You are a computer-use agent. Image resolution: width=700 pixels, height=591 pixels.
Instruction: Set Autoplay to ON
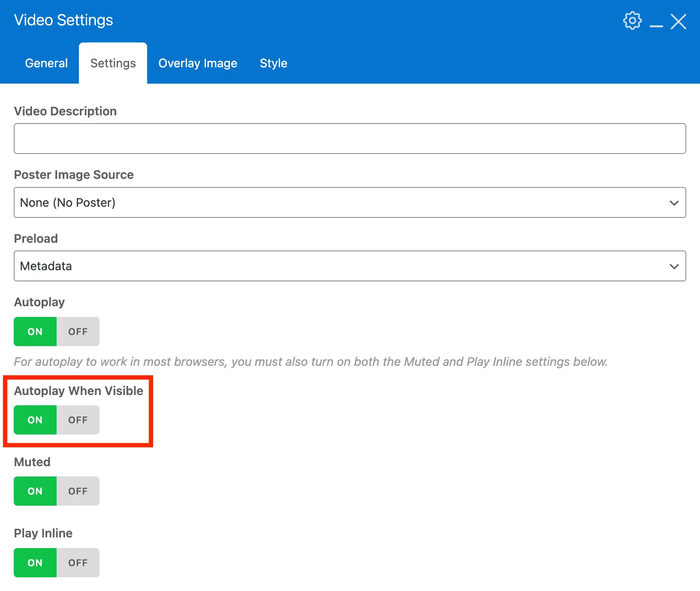(35, 332)
